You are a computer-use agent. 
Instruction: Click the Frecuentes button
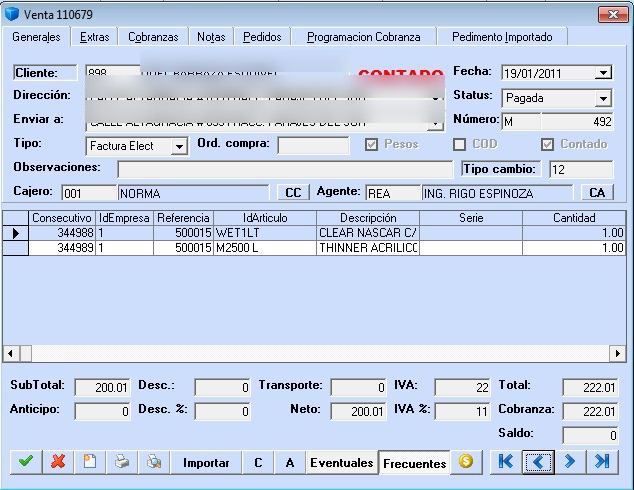(414, 463)
